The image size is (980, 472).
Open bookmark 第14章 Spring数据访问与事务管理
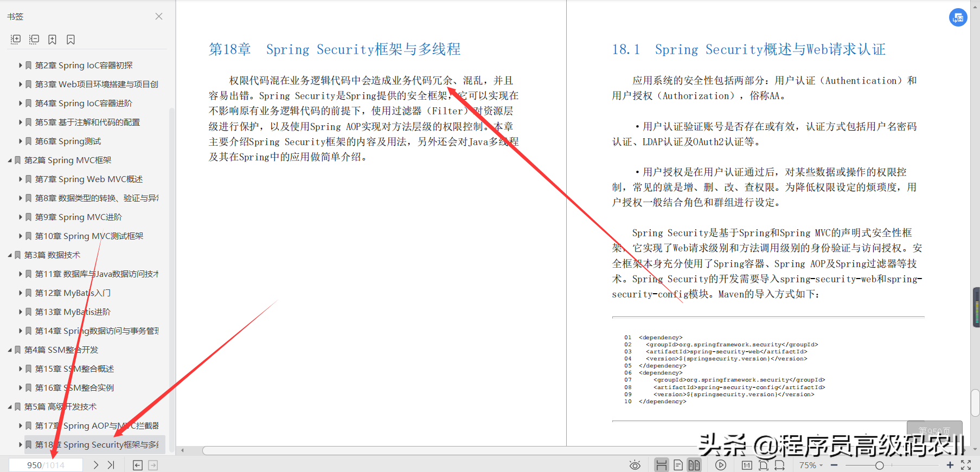(x=97, y=331)
